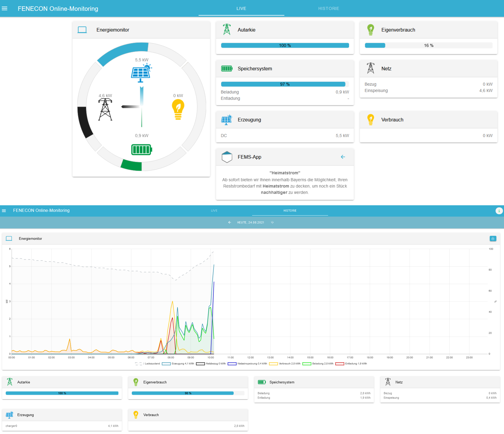Viewport: 504px width, 434px height.
Task: Toggle Verbrauch 2,8 kWh series in legend
Action: [x=285, y=364]
